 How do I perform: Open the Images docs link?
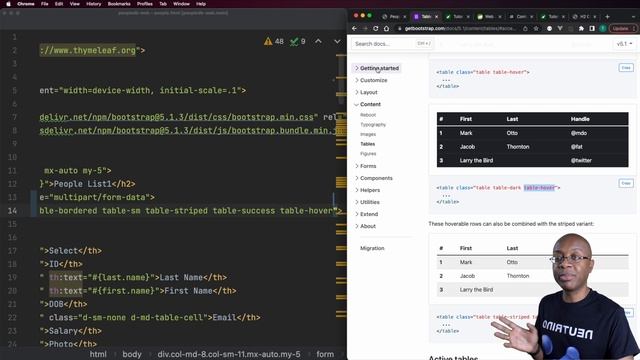(368, 134)
